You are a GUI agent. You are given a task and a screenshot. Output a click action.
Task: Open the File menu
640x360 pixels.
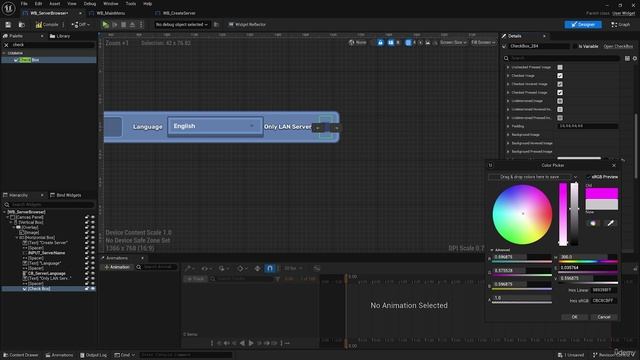pyautogui.click(x=24, y=4)
